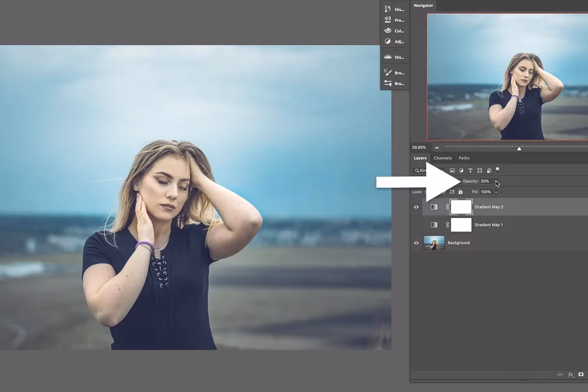Select the Type layer filter icon
This screenshot has width=588, height=392.
(470, 170)
